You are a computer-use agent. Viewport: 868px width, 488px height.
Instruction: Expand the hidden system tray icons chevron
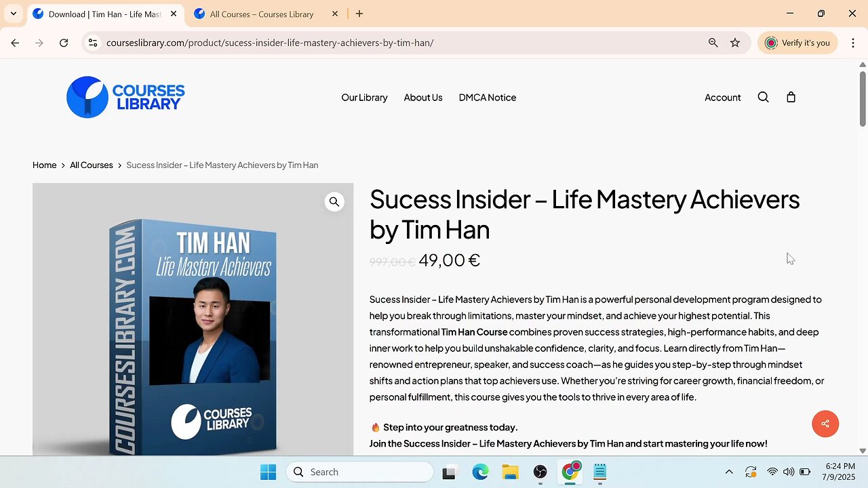729,472
